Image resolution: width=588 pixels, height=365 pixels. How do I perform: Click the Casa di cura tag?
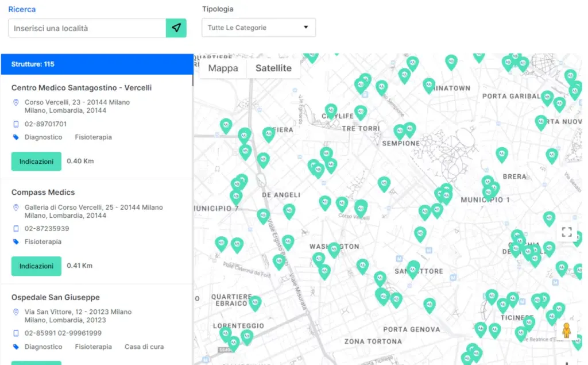pyautogui.click(x=144, y=347)
